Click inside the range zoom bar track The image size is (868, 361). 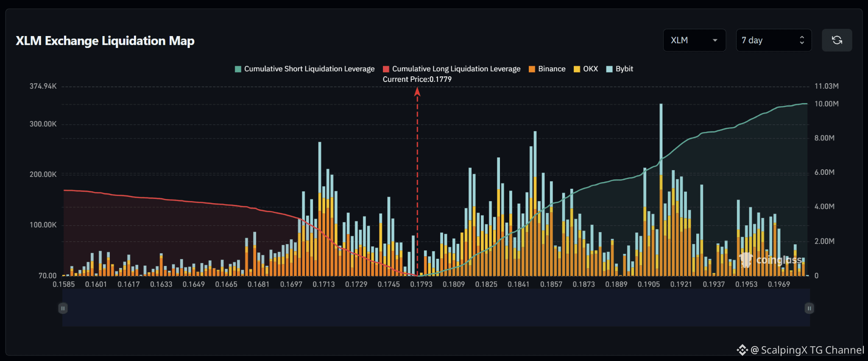pos(436,308)
